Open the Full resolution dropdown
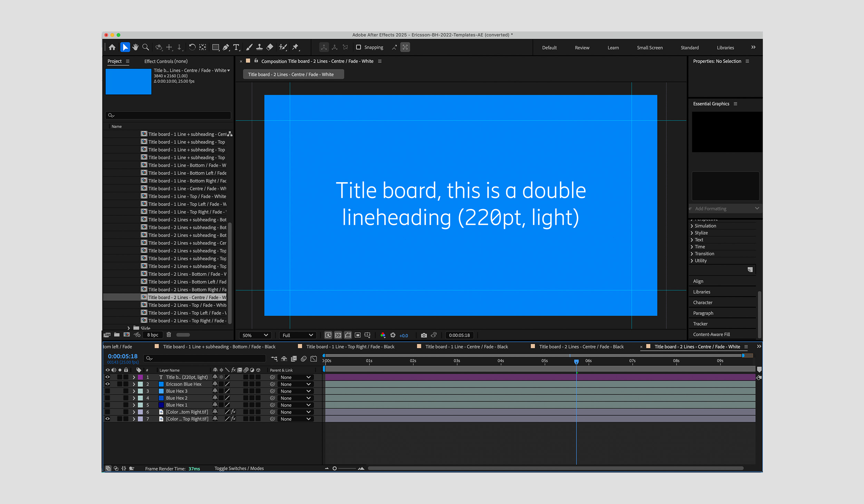Screen dimensions: 864x504 [298, 335]
